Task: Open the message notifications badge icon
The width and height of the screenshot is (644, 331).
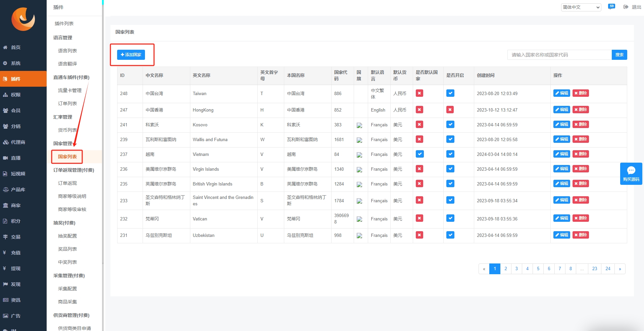Action: tap(611, 6)
